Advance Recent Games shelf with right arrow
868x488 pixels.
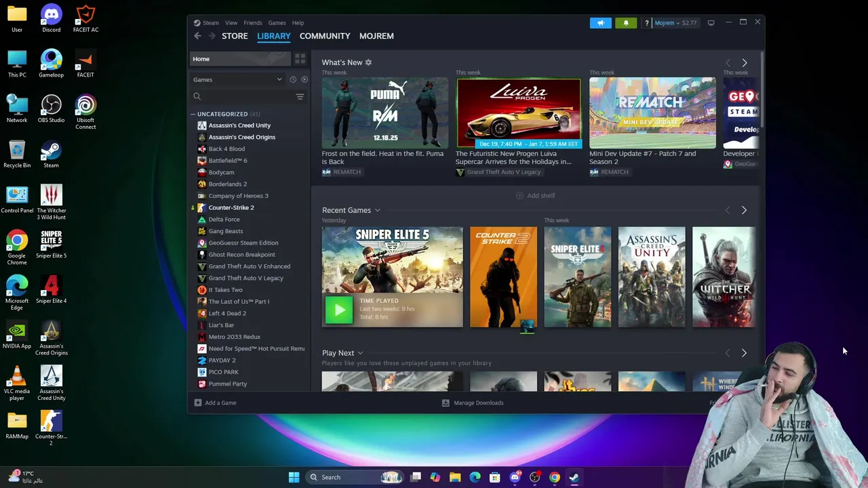click(744, 211)
